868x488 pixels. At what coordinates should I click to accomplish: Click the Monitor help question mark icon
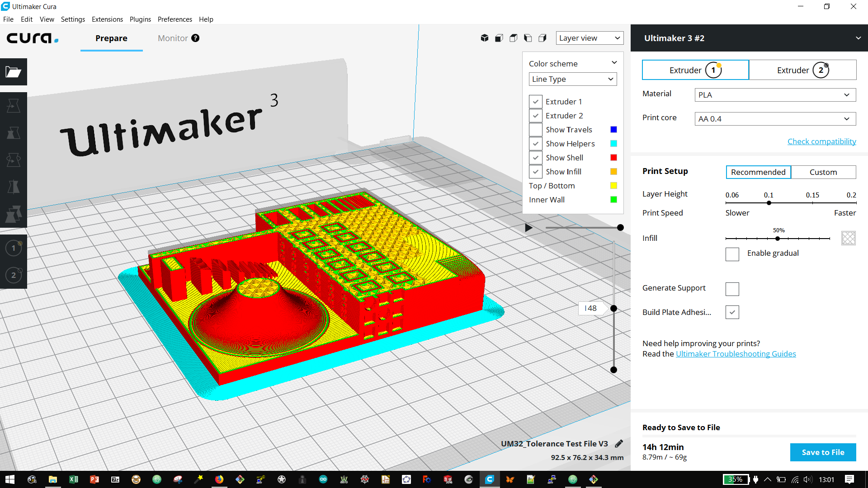pyautogui.click(x=195, y=38)
